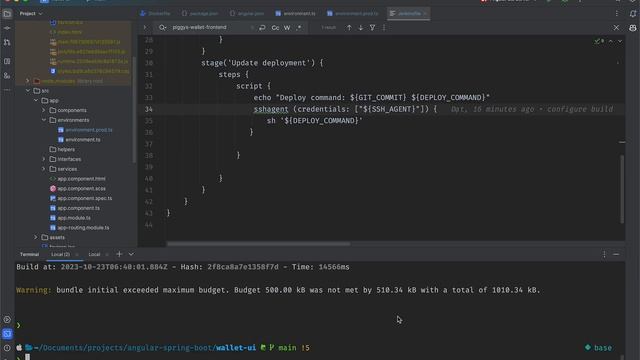Toggle Regex search option
The width and height of the screenshot is (640, 360).
(x=299, y=27)
